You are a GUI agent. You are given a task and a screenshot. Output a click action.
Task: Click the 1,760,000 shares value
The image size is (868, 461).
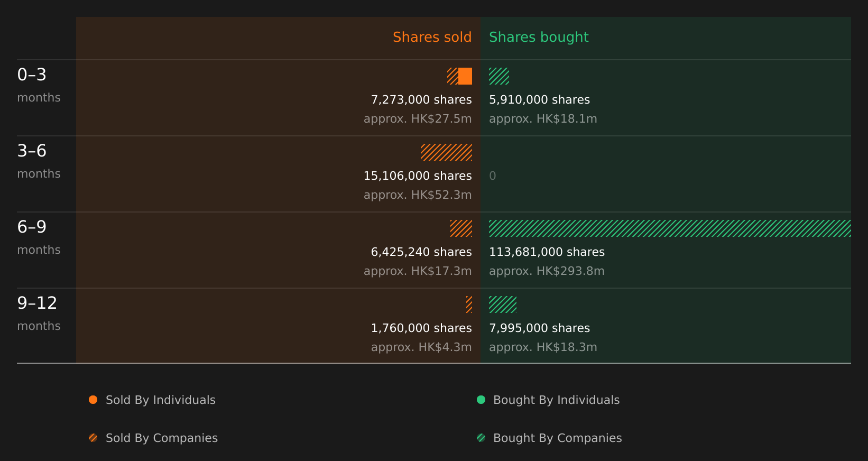[421, 328]
